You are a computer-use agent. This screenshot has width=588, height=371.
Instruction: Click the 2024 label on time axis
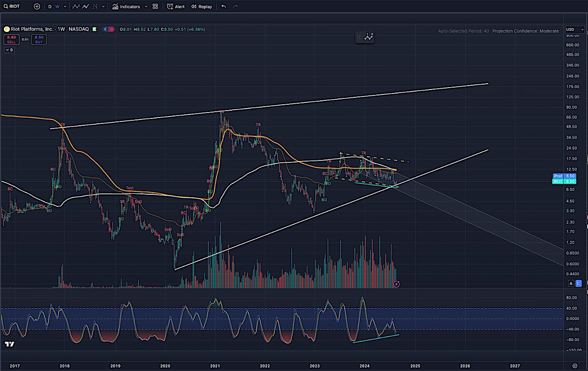tap(364, 366)
